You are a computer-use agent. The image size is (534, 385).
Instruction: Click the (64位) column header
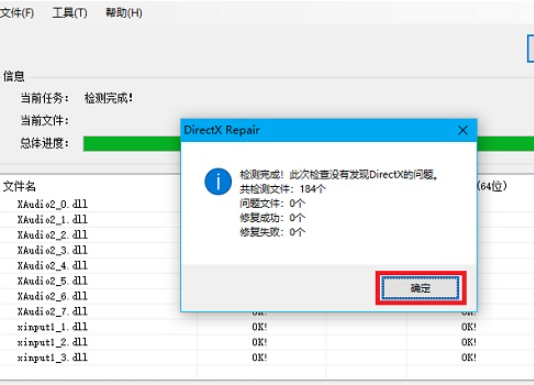coord(492,186)
